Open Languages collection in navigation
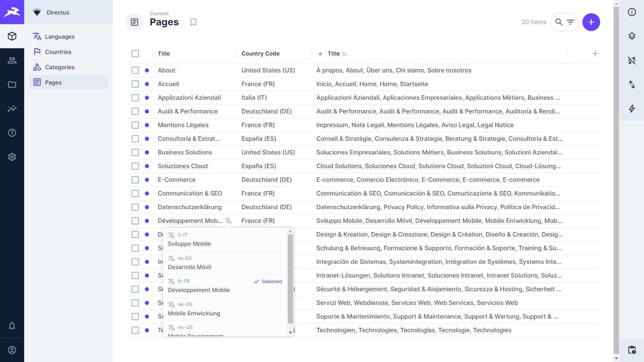The image size is (644, 362). click(x=68, y=37)
